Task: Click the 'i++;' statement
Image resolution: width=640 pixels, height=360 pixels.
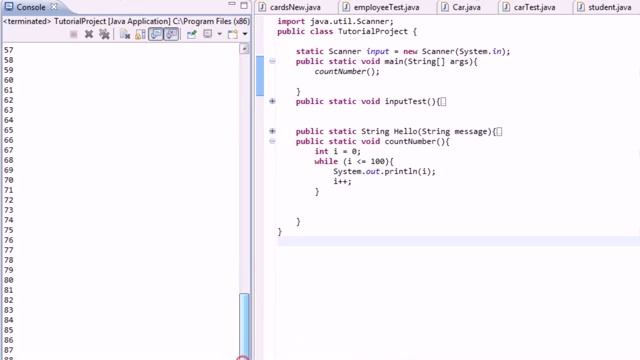Action: point(342,182)
